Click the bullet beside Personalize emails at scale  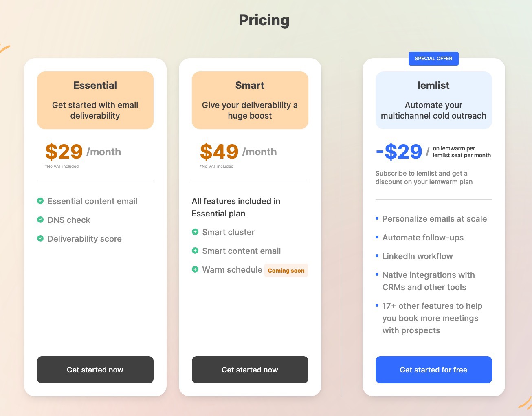(x=377, y=218)
